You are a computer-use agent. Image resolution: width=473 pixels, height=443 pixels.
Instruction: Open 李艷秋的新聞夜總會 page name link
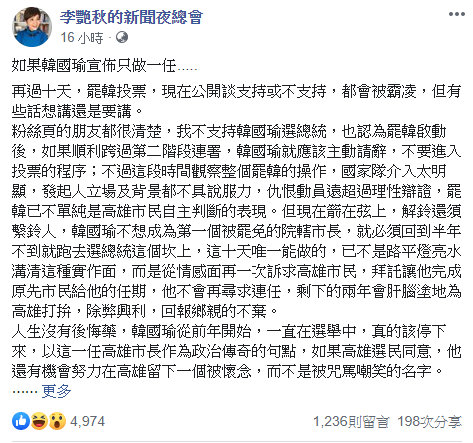pyautogui.click(x=131, y=17)
